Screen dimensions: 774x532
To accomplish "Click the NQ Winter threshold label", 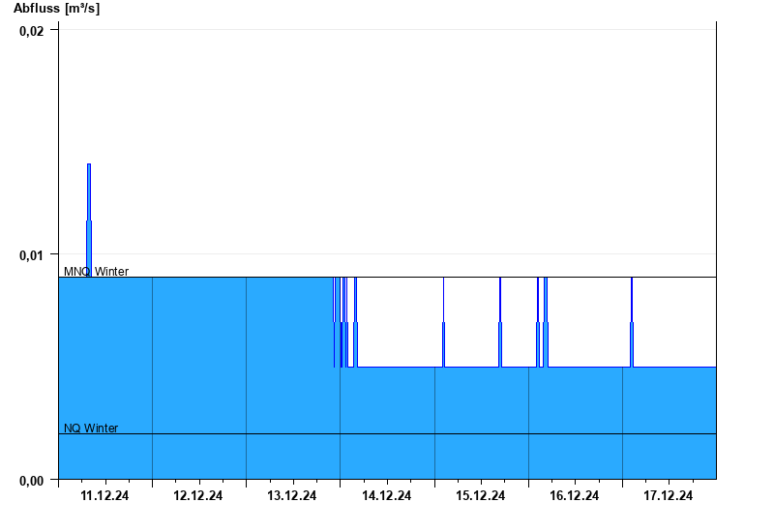I will [91, 428].
